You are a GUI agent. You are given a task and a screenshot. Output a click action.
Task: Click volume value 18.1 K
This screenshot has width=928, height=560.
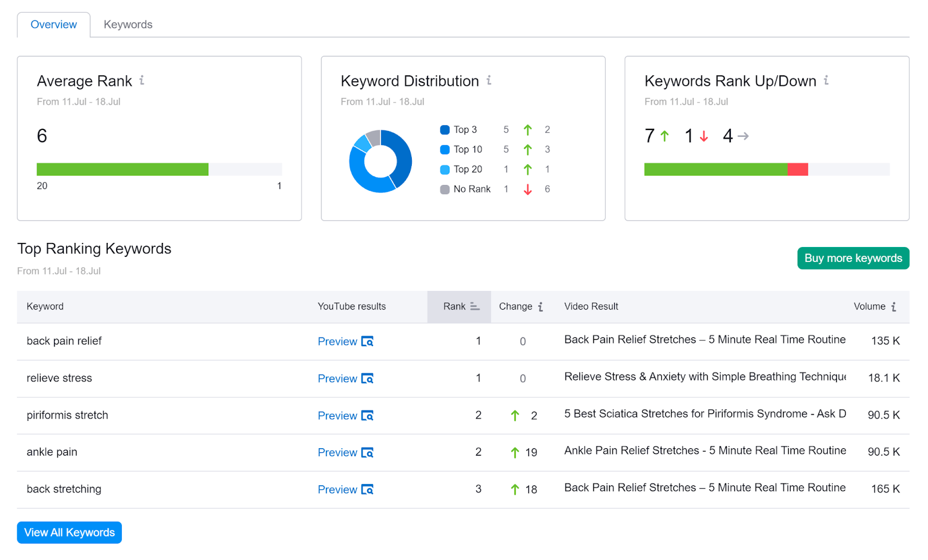click(884, 378)
